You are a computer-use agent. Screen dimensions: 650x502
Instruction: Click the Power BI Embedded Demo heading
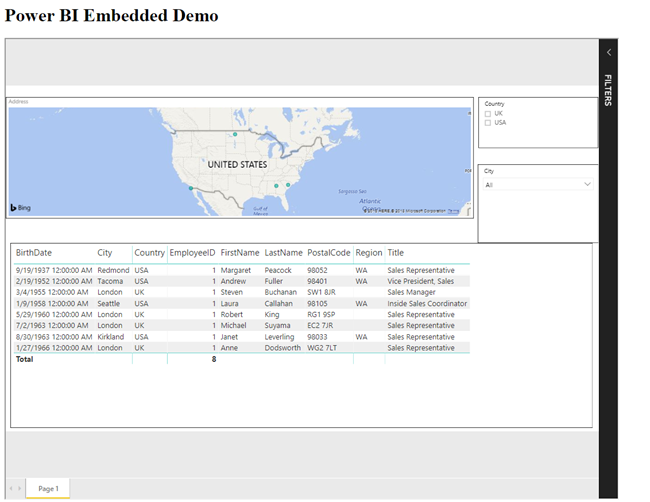pos(111,15)
